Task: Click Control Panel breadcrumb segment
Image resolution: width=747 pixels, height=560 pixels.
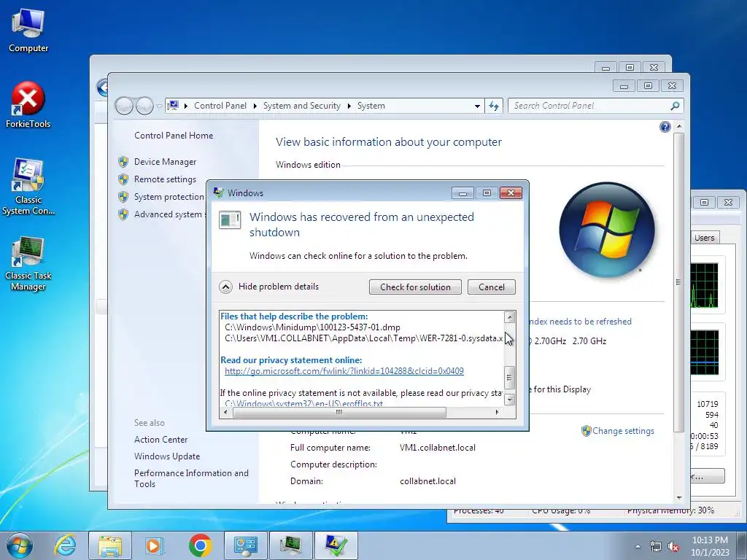Action: click(x=220, y=106)
